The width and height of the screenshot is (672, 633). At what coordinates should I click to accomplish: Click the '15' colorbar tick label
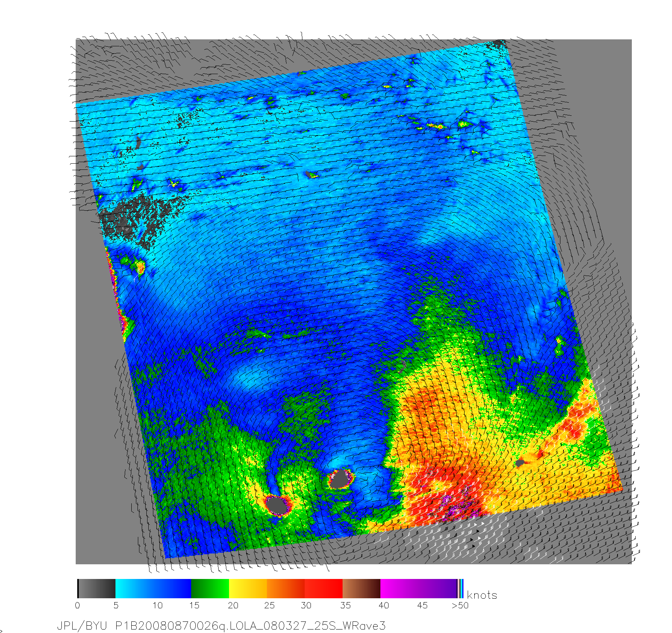[194, 605]
